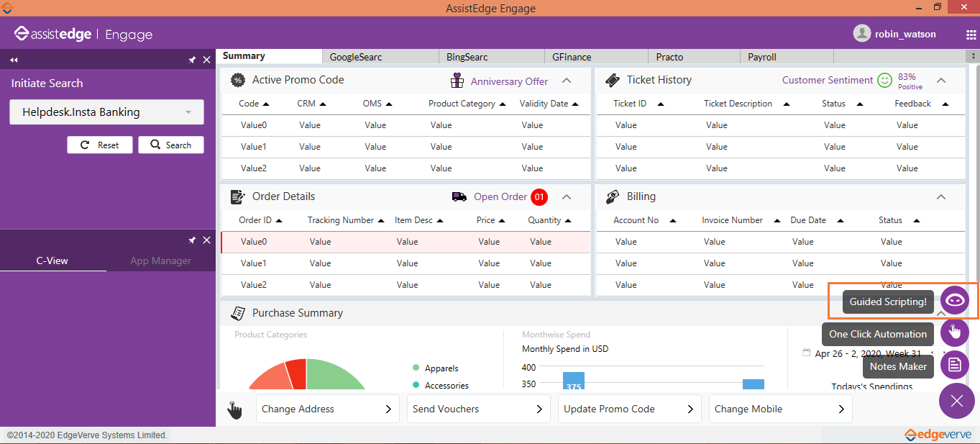980x444 pixels.
Task: Click the Anniversary Offer link
Action: pyautogui.click(x=509, y=81)
